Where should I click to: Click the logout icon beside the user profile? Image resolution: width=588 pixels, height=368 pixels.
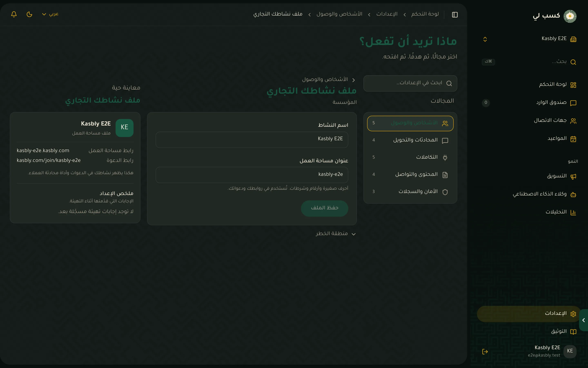tap(485, 351)
